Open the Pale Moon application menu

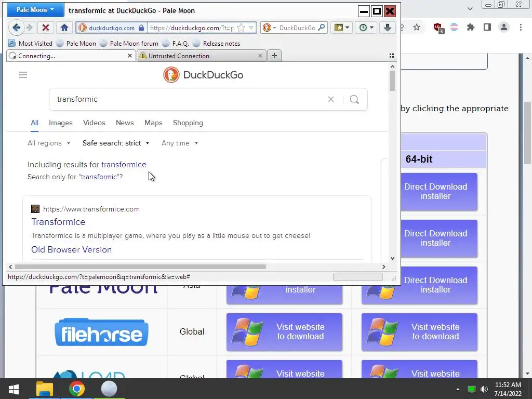36,10
